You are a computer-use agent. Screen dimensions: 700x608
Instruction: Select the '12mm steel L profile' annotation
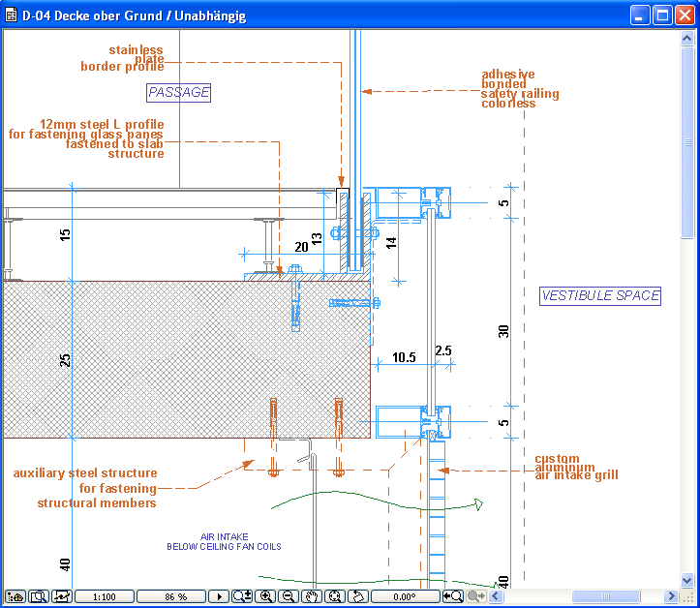(86, 138)
